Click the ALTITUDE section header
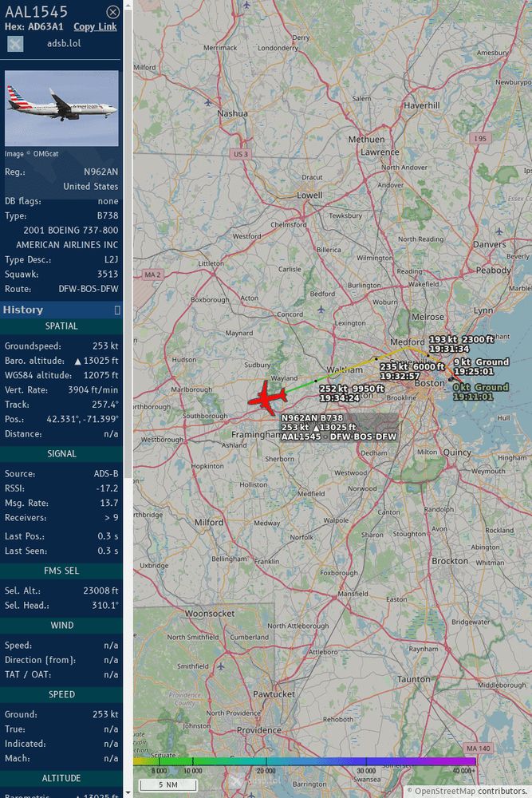Image resolution: width=532 pixels, height=798 pixels. point(61,778)
